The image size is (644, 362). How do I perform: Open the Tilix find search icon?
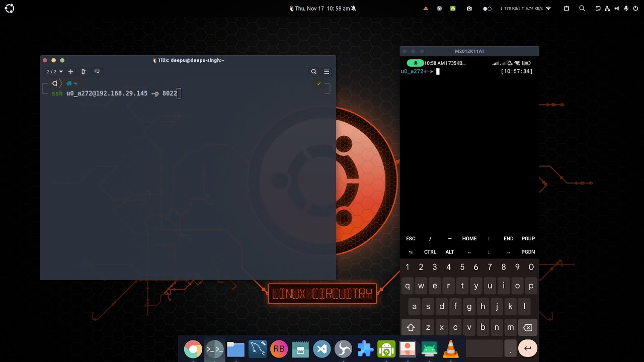[x=313, y=72]
